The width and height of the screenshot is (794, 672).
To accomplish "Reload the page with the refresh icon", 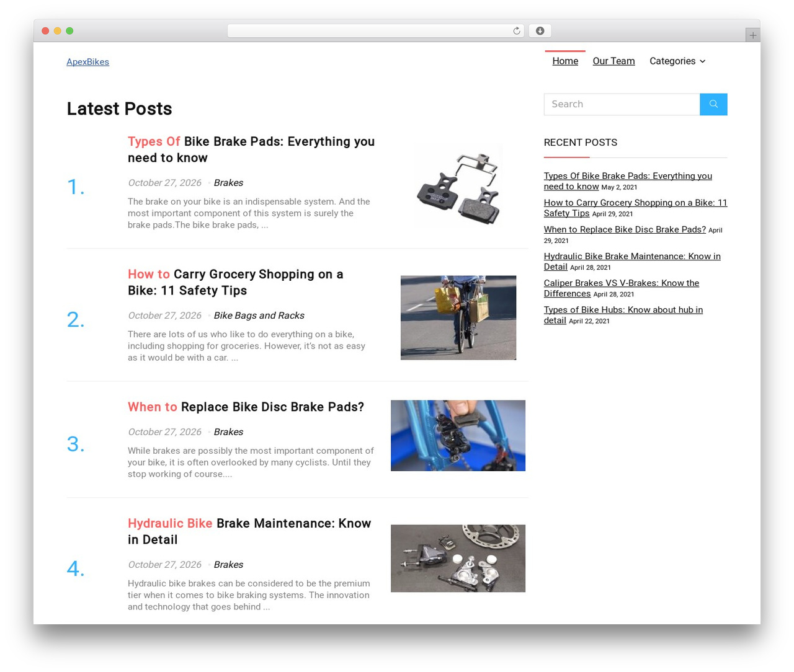I will click(517, 31).
